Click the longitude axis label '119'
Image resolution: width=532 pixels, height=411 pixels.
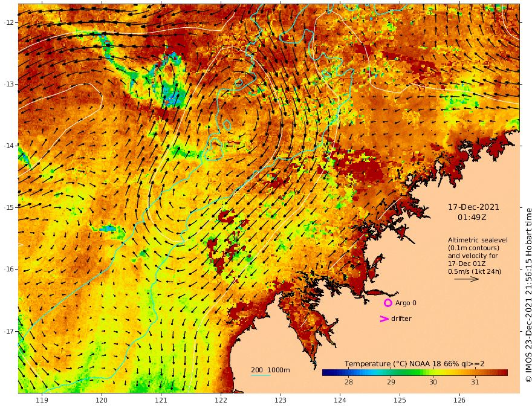coord(42,400)
